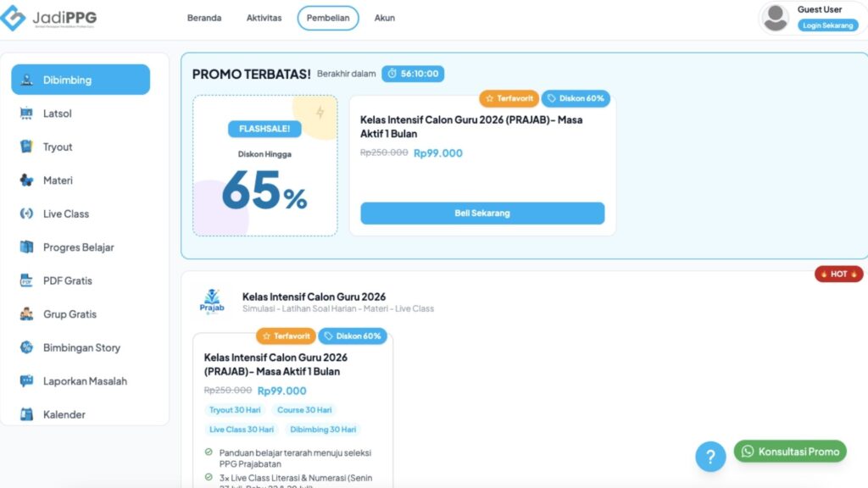This screenshot has width=868, height=488.
Task: Open Tryout icon in sidebar
Action: pos(26,147)
